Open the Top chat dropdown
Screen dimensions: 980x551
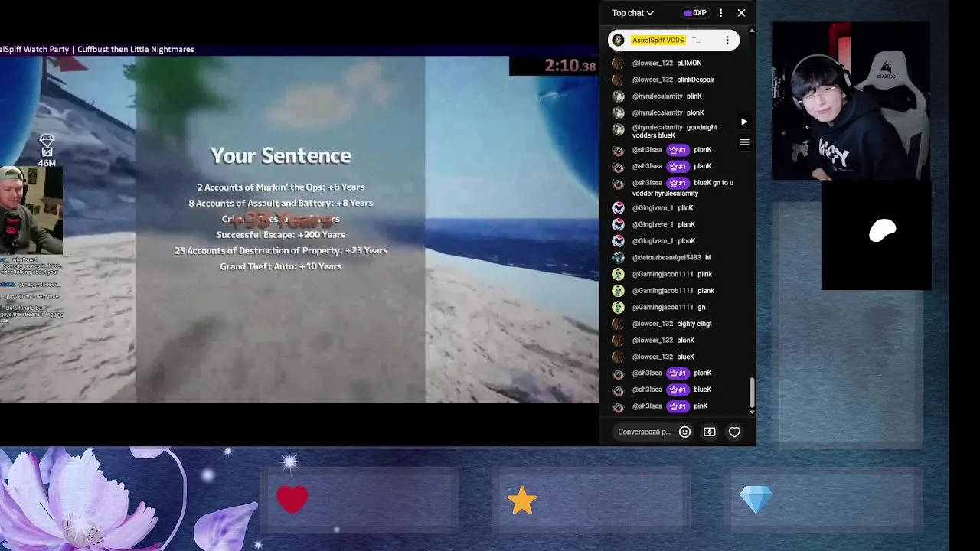click(x=632, y=13)
